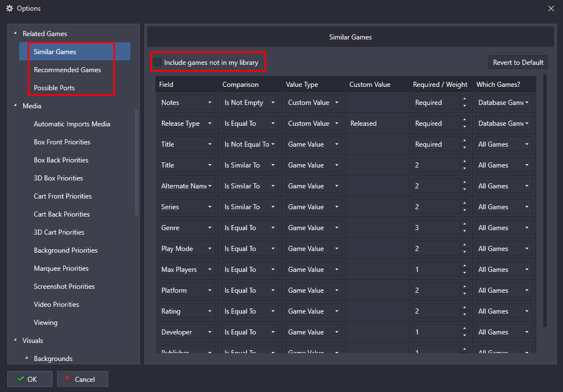
Task: Open the Notes field dropdown
Action: [x=187, y=103]
